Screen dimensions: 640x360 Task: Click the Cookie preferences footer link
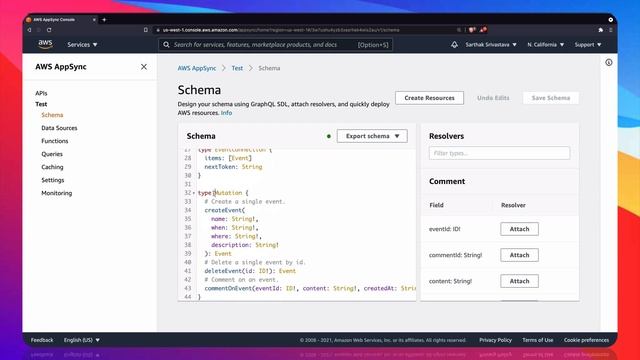(x=587, y=340)
